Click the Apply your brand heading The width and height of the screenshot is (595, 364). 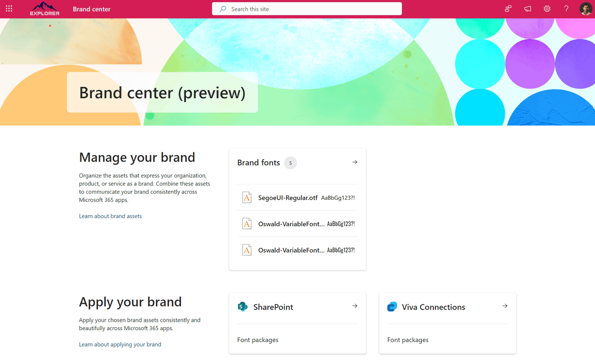tap(130, 302)
